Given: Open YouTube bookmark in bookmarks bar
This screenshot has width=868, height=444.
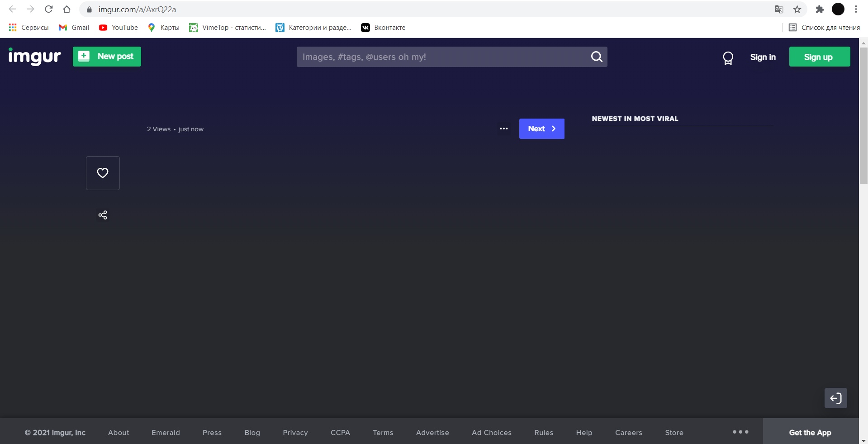Looking at the screenshot, I should point(119,28).
